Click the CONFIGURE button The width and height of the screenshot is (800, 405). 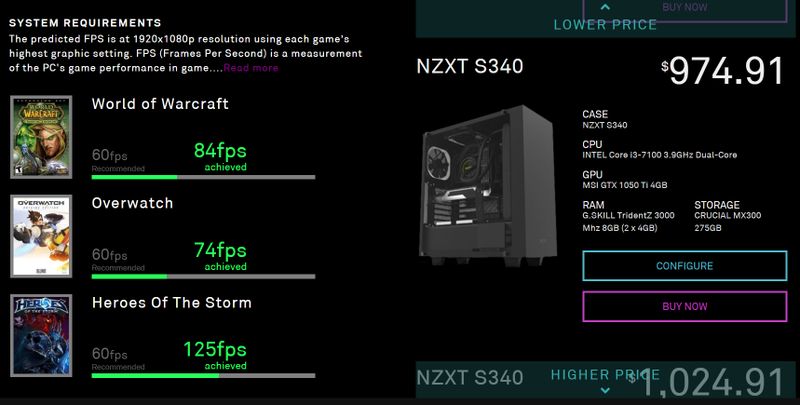685,266
